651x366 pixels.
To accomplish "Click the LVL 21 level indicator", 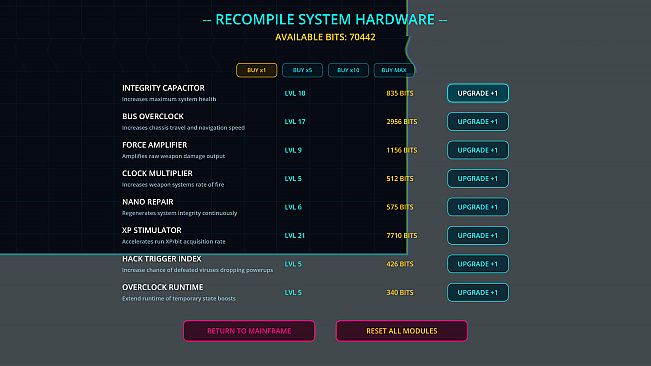I will (295, 235).
